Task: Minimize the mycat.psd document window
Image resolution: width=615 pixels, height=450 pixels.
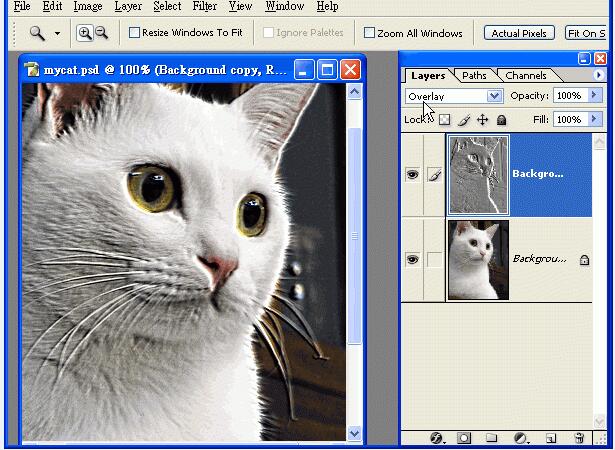Action: point(304,70)
